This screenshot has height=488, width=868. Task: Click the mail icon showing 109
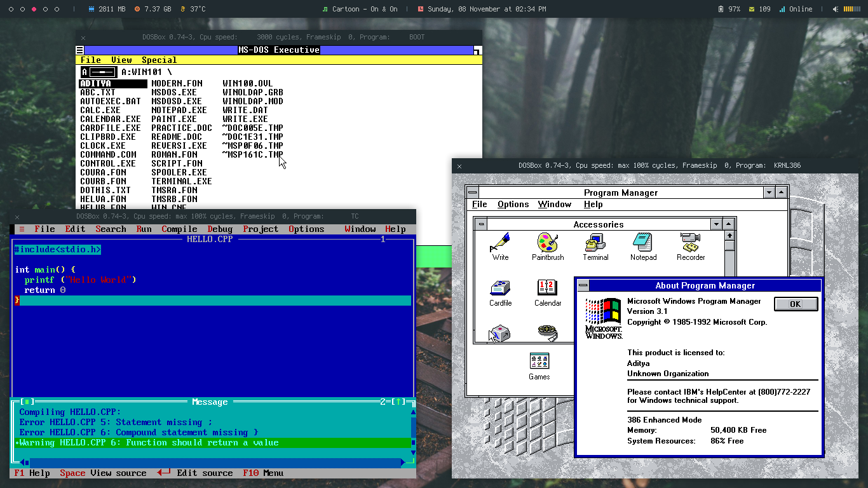point(752,9)
